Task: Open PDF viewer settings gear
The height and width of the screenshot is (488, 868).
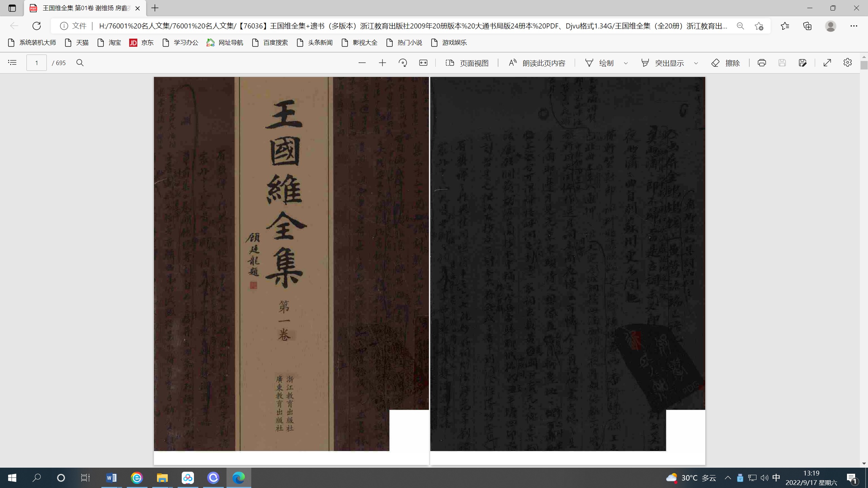Action: tap(847, 63)
